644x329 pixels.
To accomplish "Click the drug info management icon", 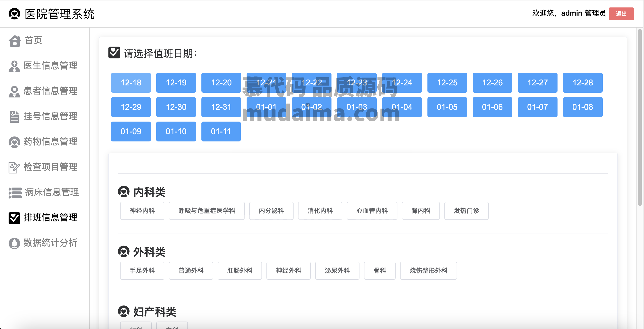I will [14, 142].
